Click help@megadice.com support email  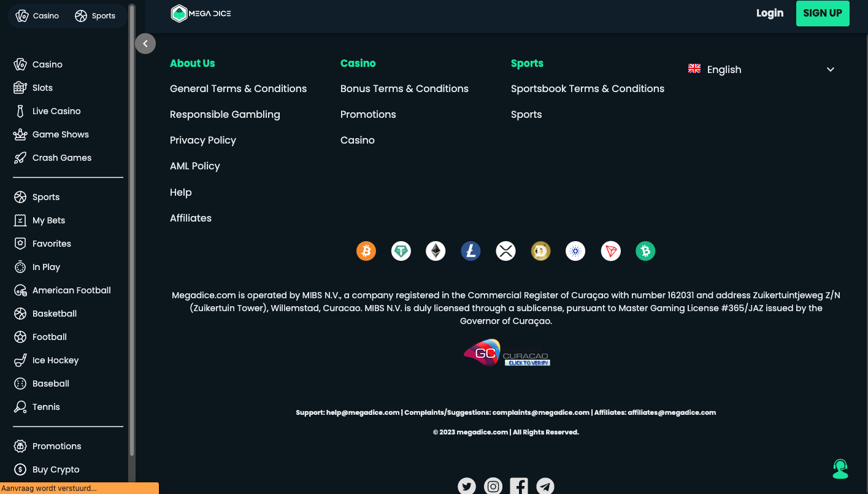tap(363, 412)
